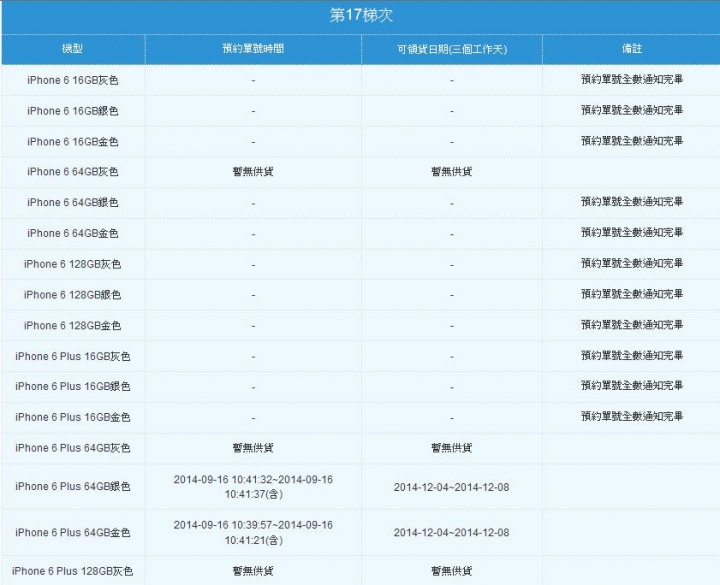Click 預約單號全數通知完畢 note for iPhone 6 16GB金色
720x585 pixels.
coord(632,141)
